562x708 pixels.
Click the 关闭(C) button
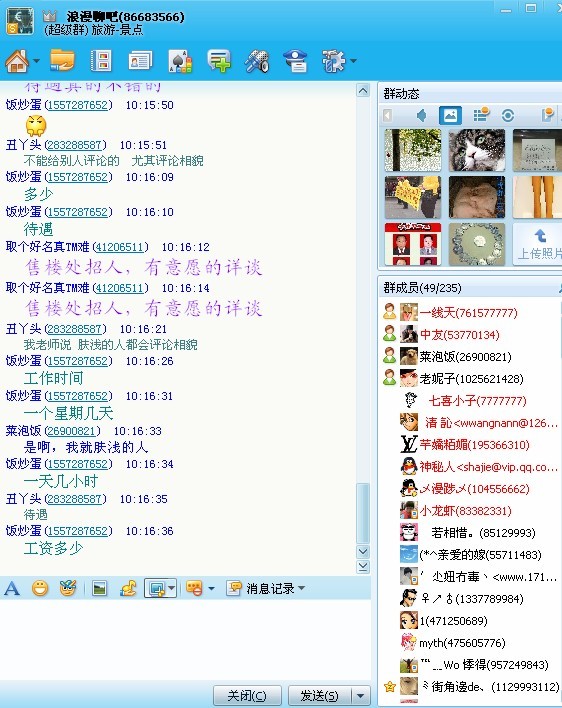point(247,695)
